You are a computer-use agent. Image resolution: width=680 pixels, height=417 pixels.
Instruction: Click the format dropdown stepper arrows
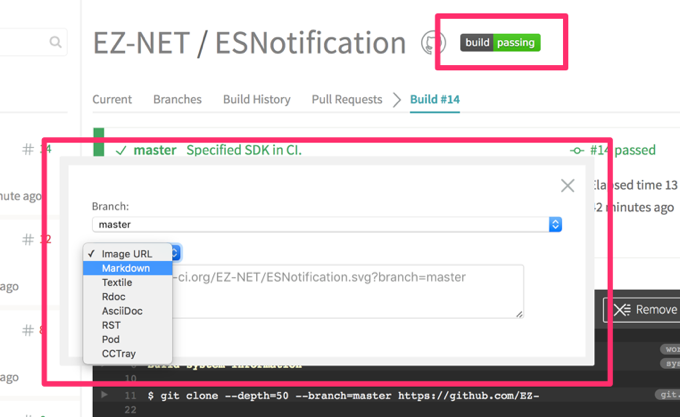(x=175, y=253)
